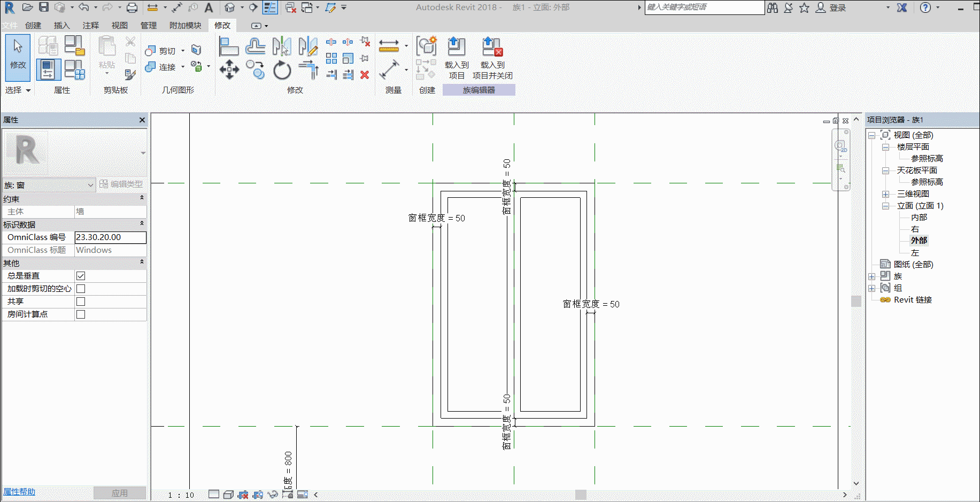980x502 pixels.
Task: Select the Copy tool icon
Action: [x=255, y=69]
